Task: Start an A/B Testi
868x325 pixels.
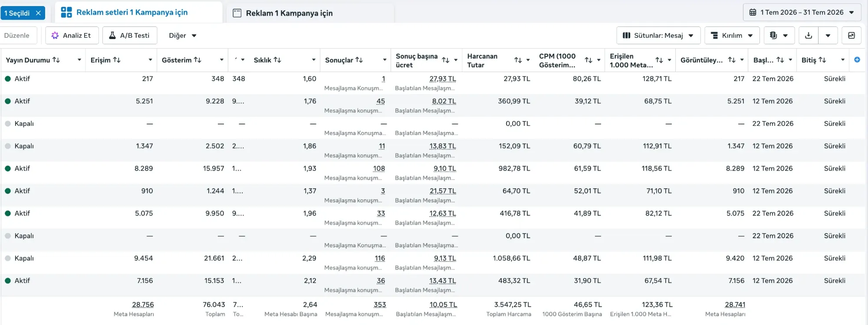Action: click(129, 36)
